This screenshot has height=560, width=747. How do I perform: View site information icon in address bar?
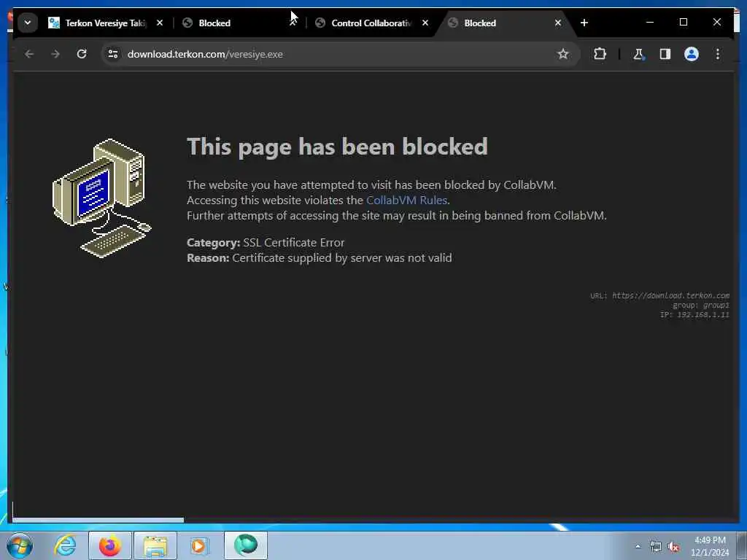113,54
